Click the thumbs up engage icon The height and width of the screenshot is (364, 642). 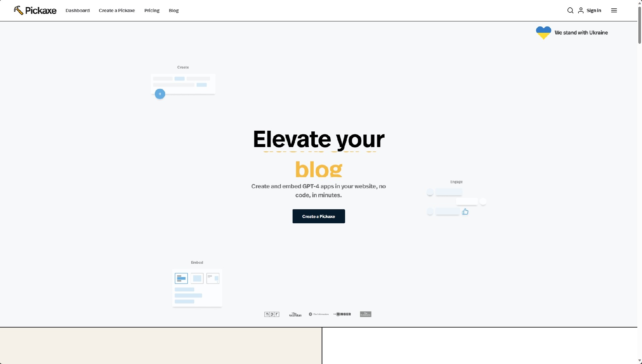point(465,212)
